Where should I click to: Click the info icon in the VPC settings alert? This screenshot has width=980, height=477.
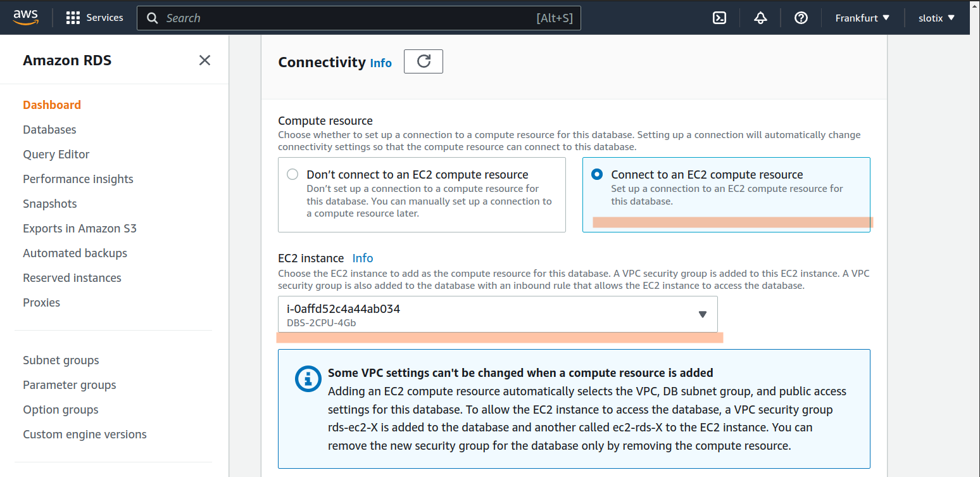(308, 378)
